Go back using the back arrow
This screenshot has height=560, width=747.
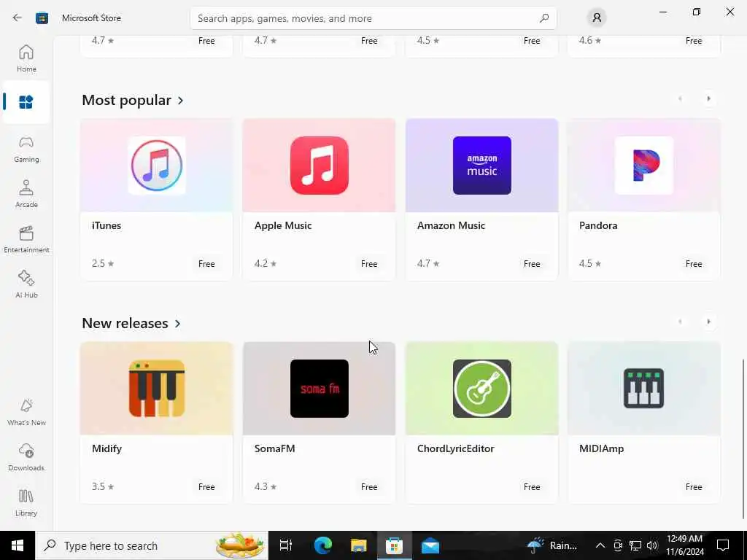tap(18, 18)
